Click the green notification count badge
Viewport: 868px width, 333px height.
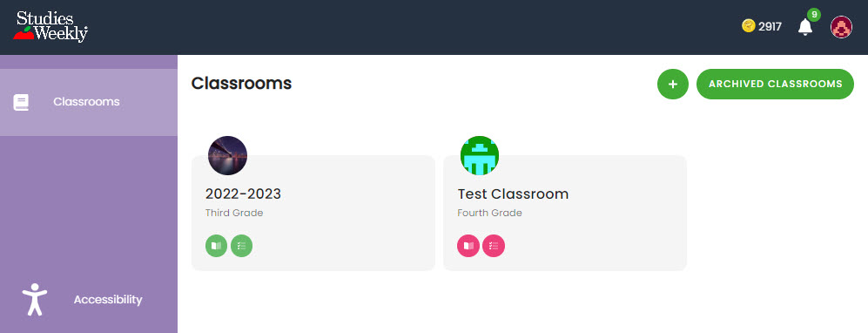click(x=814, y=15)
